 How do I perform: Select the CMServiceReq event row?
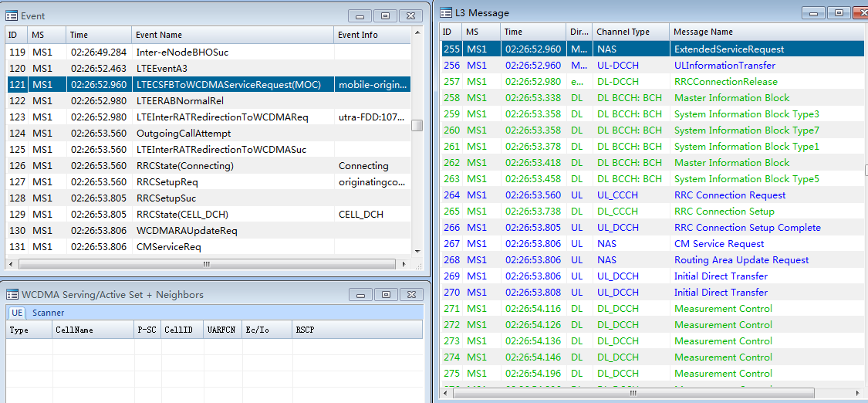[x=208, y=247]
